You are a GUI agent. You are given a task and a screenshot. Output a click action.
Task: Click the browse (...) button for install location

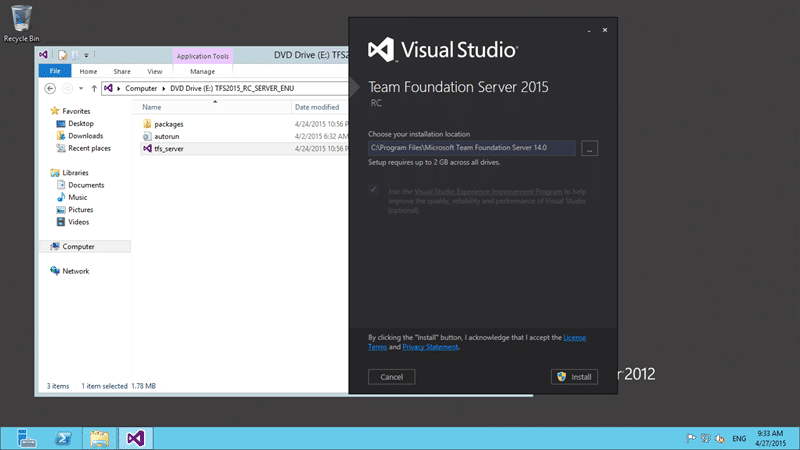point(589,148)
